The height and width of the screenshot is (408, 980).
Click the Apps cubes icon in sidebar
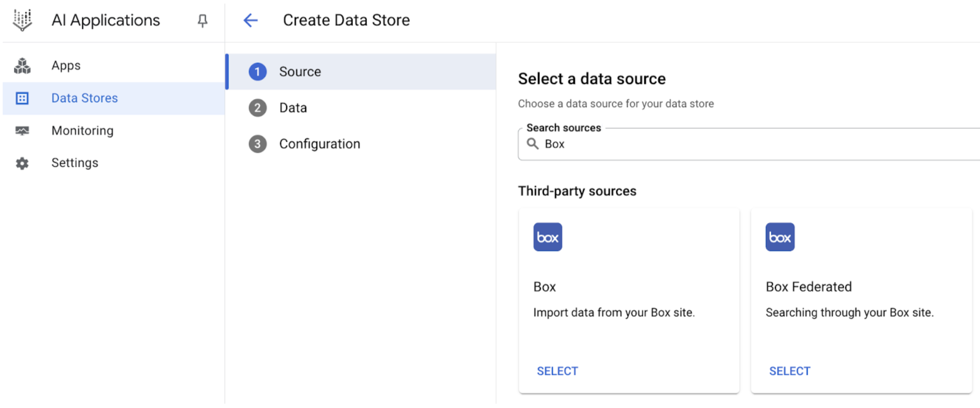[22, 65]
